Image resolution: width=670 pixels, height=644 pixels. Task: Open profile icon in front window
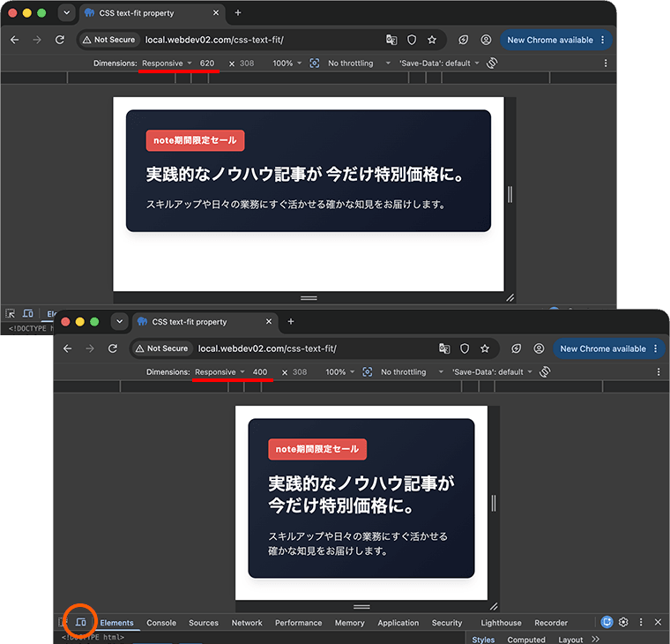539,348
